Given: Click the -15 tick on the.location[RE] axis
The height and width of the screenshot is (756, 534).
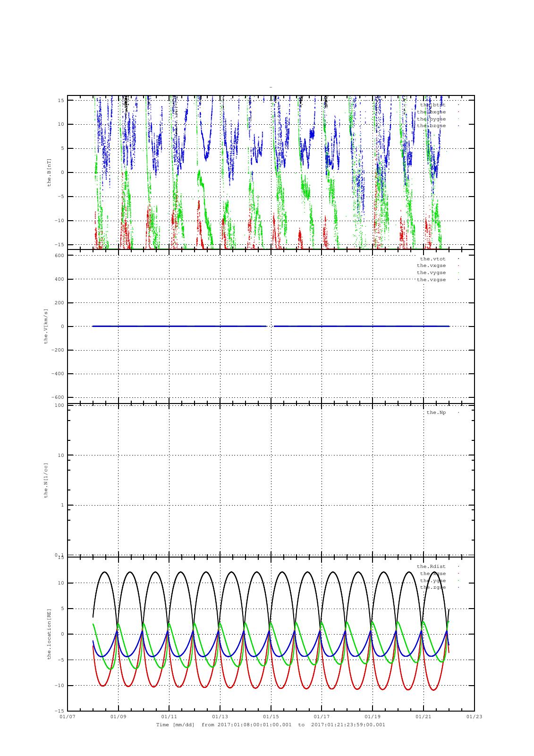Looking at the screenshot, I should coord(59,711).
